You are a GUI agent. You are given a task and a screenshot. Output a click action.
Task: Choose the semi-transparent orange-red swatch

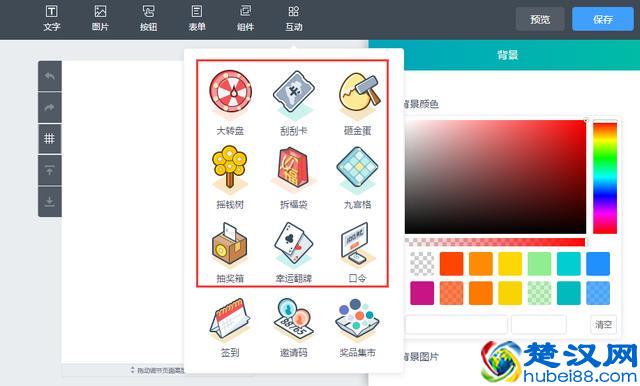click(x=451, y=293)
